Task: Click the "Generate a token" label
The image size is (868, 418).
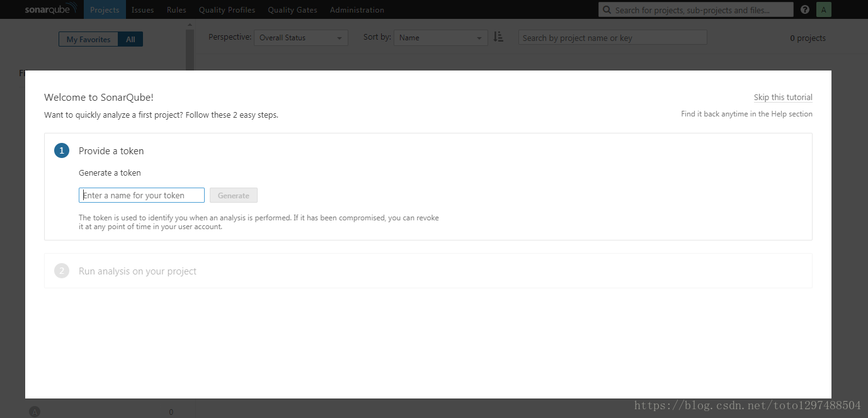Action: point(110,172)
